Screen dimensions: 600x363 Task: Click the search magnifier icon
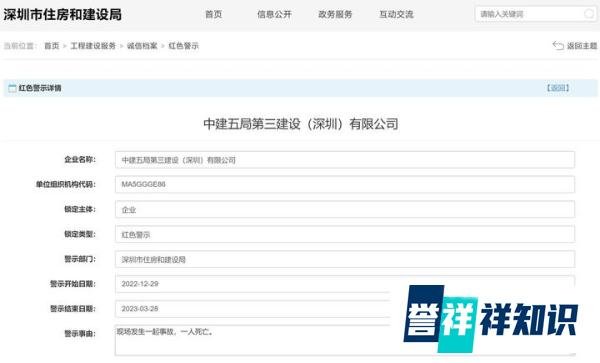(x=589, y=14)
